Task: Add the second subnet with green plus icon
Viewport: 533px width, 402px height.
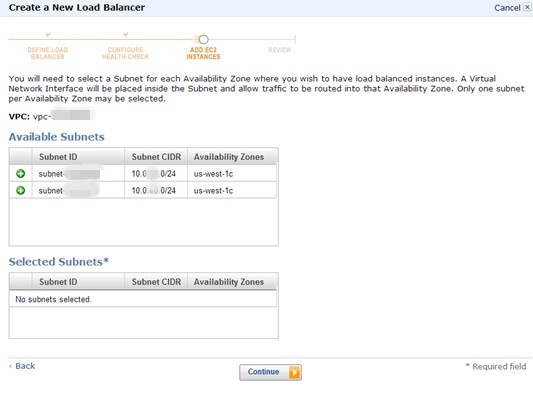Action: pyautogui.click(x=20, y=190)
